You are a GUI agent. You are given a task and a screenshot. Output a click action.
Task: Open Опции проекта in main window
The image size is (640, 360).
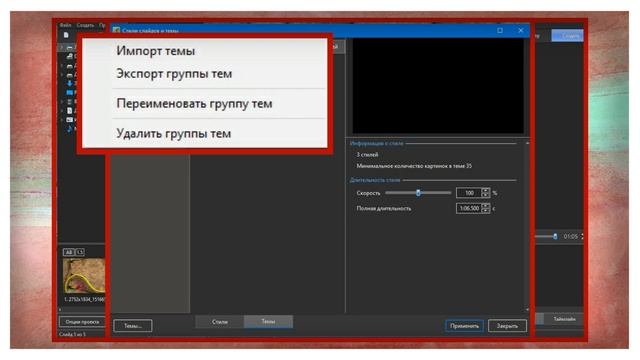coord(82,322)
